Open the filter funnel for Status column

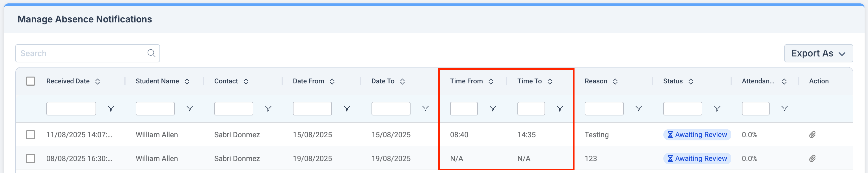(x=717, y=108)
